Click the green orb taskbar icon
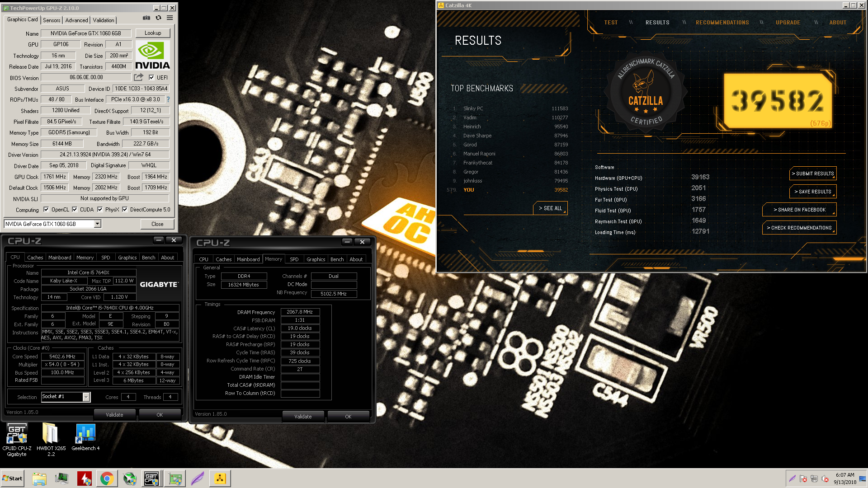 click(130, 479)
